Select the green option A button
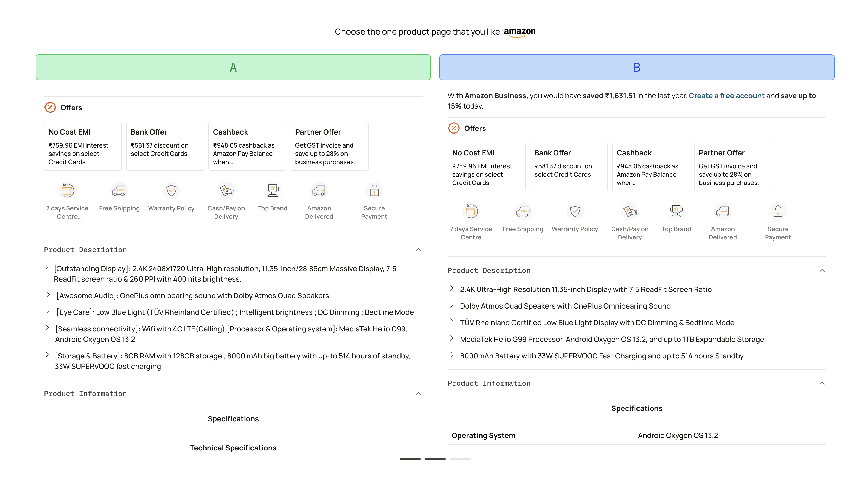 pos(233,67)
